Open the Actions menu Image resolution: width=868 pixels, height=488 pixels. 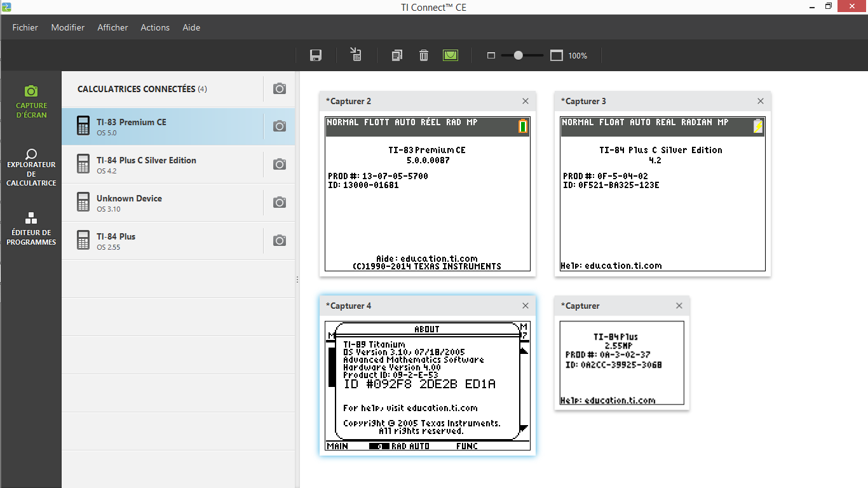(155, 27)
